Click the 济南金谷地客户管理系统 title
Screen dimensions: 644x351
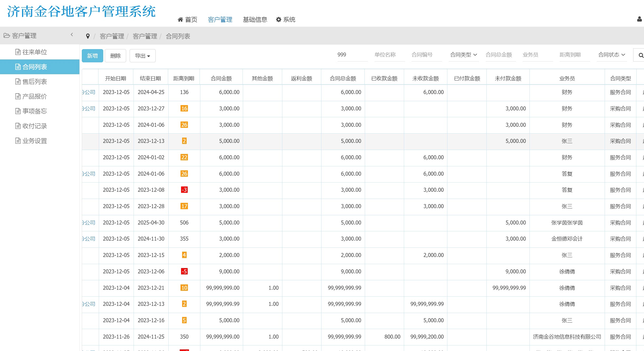[x=81, y=12]
